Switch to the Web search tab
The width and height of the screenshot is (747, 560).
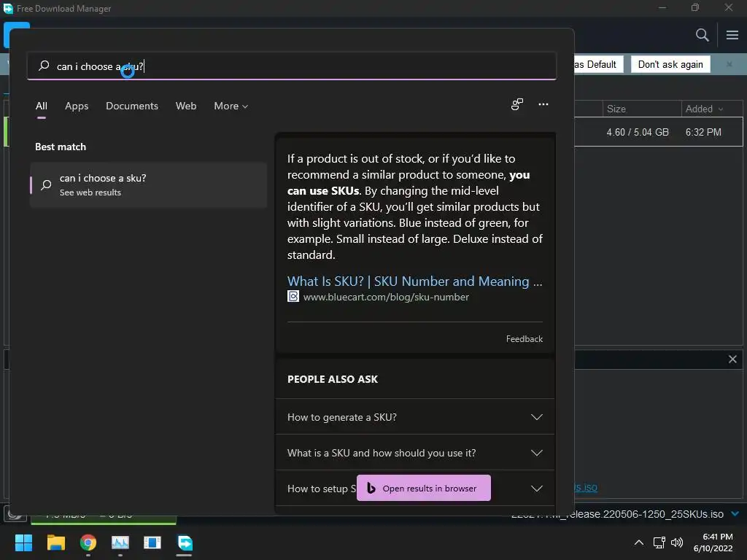[x=186, y=106]
